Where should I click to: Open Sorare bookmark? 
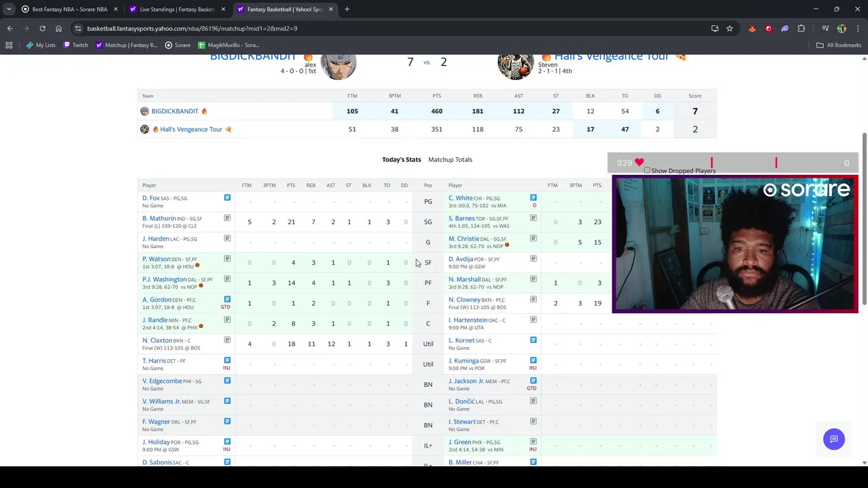click(x=178, y=45)
